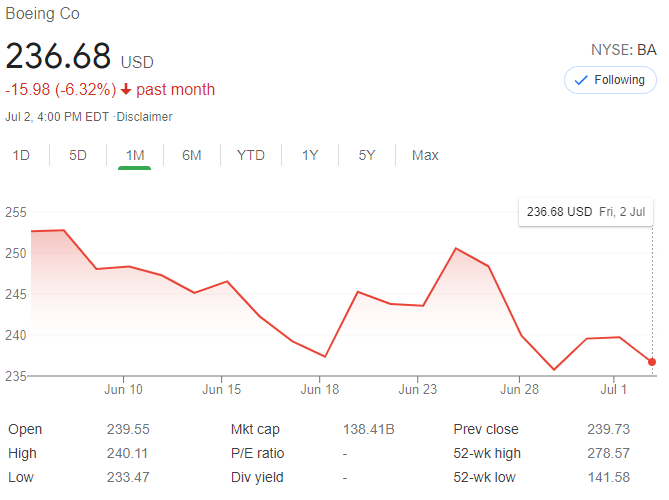The width and height of the screenshot is (669, 500).
Task: Click the Prev close label
Action: tap(486, 429)
